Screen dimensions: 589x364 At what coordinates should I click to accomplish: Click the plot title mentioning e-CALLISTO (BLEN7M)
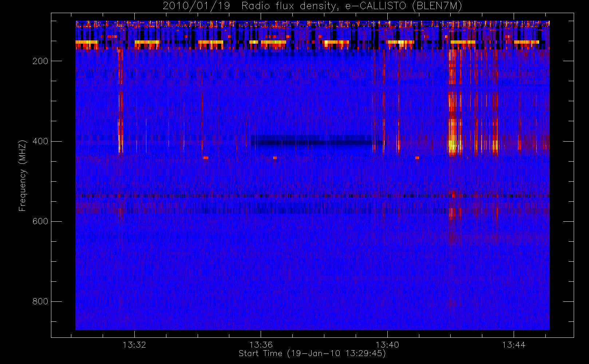(312, 6)
